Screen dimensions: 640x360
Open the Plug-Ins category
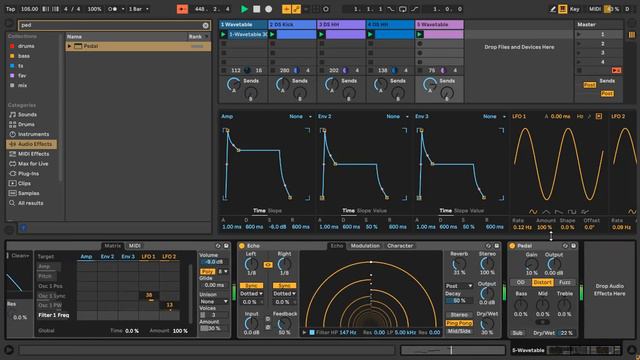coord(28,173)
